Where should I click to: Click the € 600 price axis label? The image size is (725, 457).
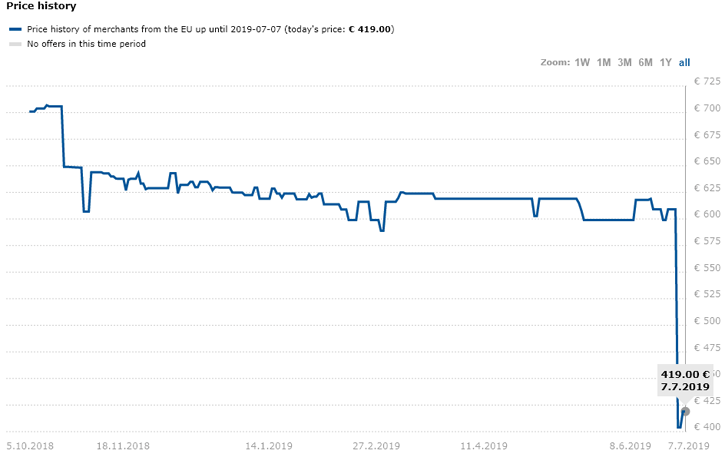coord(707,214)
